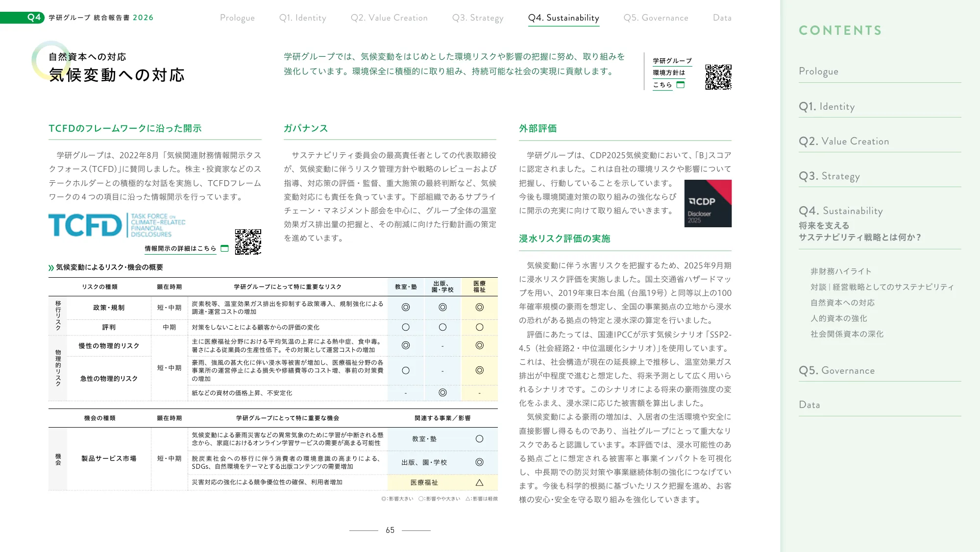Open Q1. Identity in Contents sidebar
Screen dimensions: 980x552
tap(827, 106)
